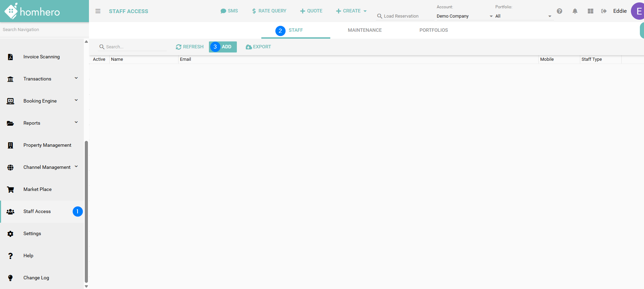Open the Create dropdown menu
Image resolution: width=644 pixels, height=289 pixels.
point(351,11)
